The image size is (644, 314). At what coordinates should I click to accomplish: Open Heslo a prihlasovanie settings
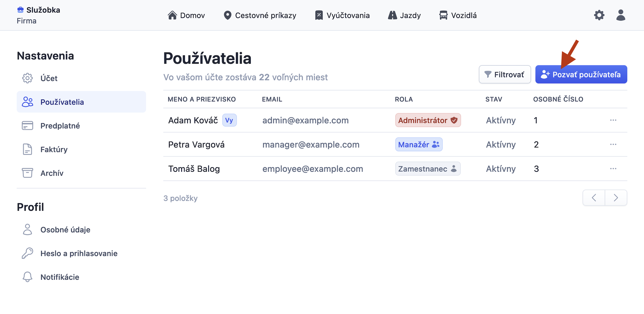[79, 253]
